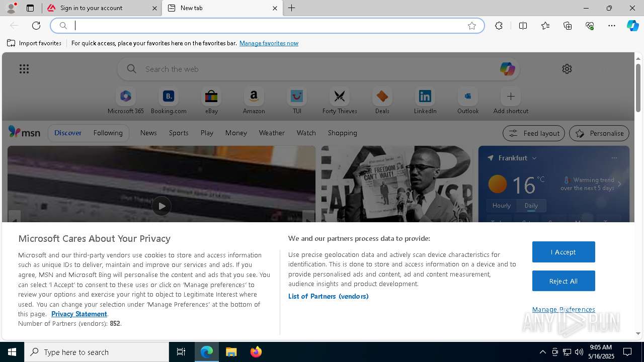Open Manage favorites now link
Image resolution: width=644 pixels, height=362 pixels.
click(x=269, y=43)
